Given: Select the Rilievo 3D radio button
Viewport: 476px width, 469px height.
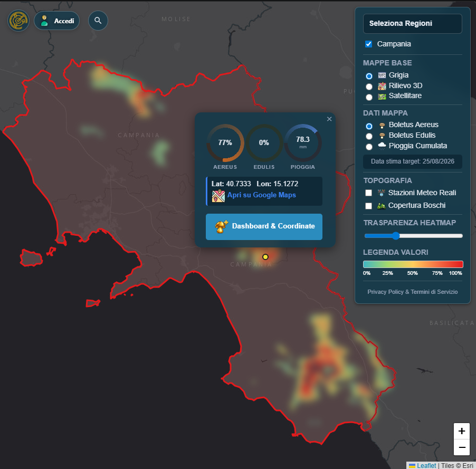Looking at the screenshot, I should click(x=369, y=87).
